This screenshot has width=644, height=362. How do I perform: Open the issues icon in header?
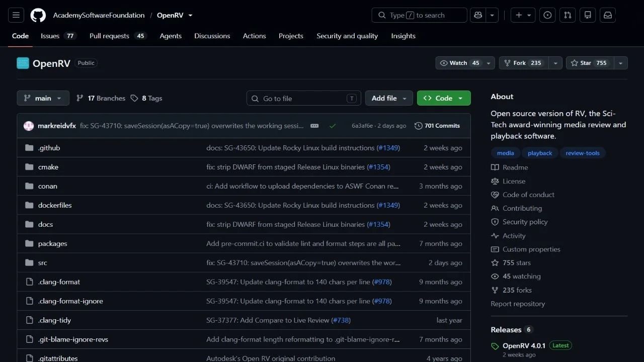[x=547, y=15]
